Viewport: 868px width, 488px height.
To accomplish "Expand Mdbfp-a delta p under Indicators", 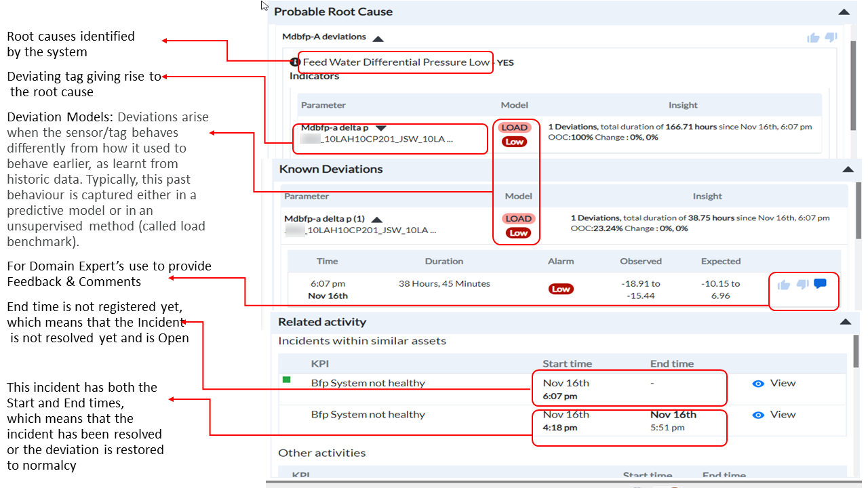I will [x=381, y=127].
